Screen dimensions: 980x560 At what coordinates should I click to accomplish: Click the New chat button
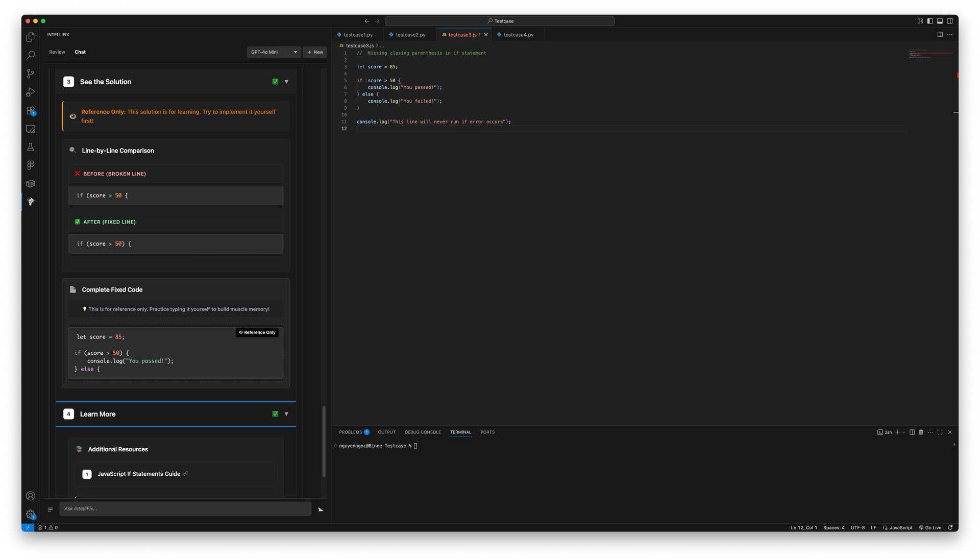(x=315, y=52)
